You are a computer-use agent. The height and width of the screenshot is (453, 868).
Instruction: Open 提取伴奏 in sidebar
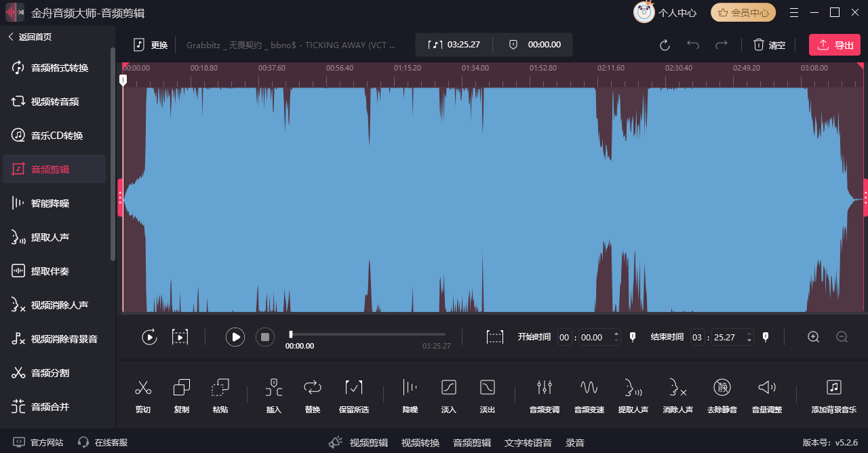[x=54, y=271]
